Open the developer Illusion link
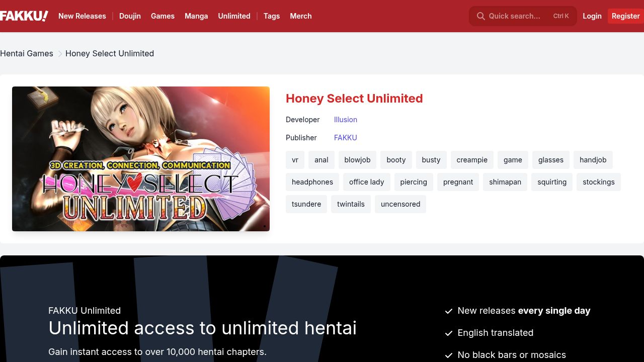Viewport: 644px width, 362px height. (x=346, y=120)
